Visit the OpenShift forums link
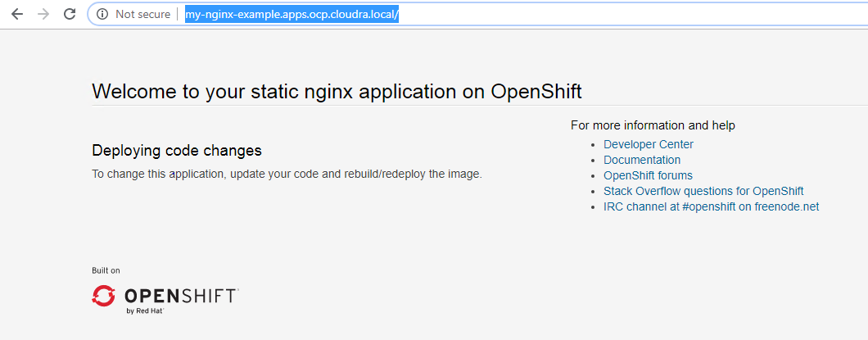 pos(648,175)
